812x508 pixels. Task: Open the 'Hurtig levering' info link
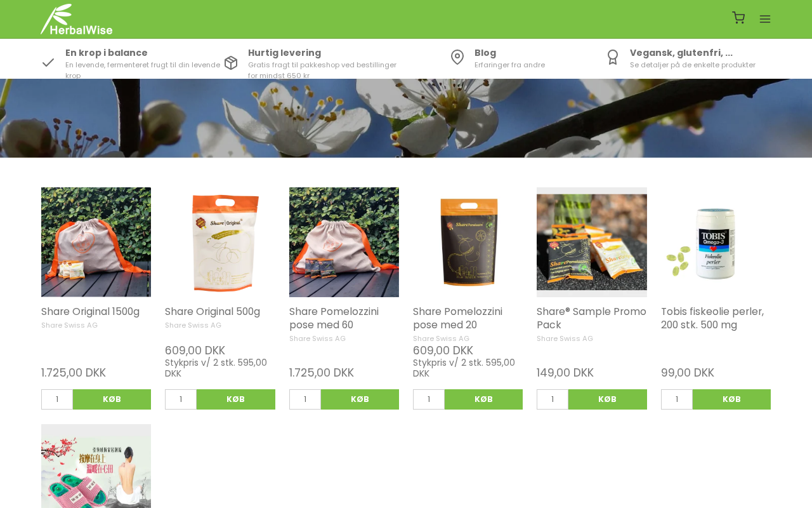pos(284,53)
